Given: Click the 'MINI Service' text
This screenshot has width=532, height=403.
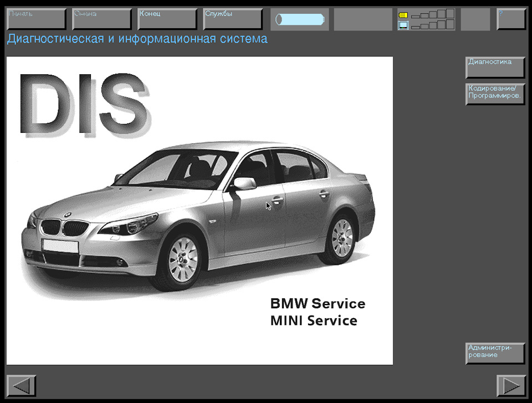Looking at the screenshot, I should tap(314, 321).
